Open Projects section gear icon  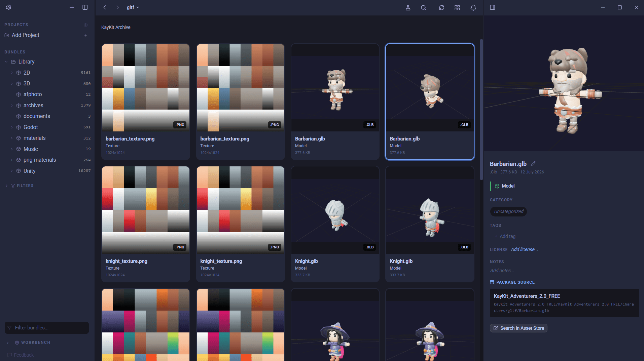point(85,25)
